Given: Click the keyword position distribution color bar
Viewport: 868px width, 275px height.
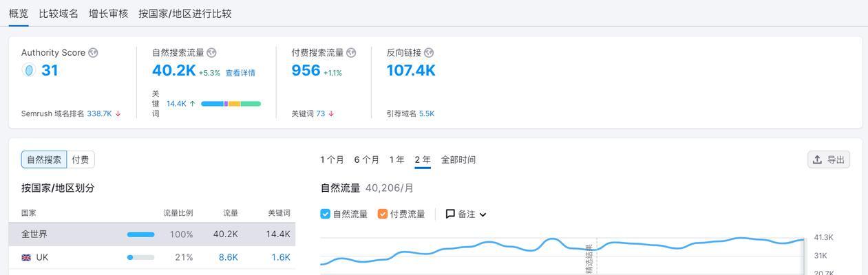Looking at the screenshot, I should tap(231, 104).
